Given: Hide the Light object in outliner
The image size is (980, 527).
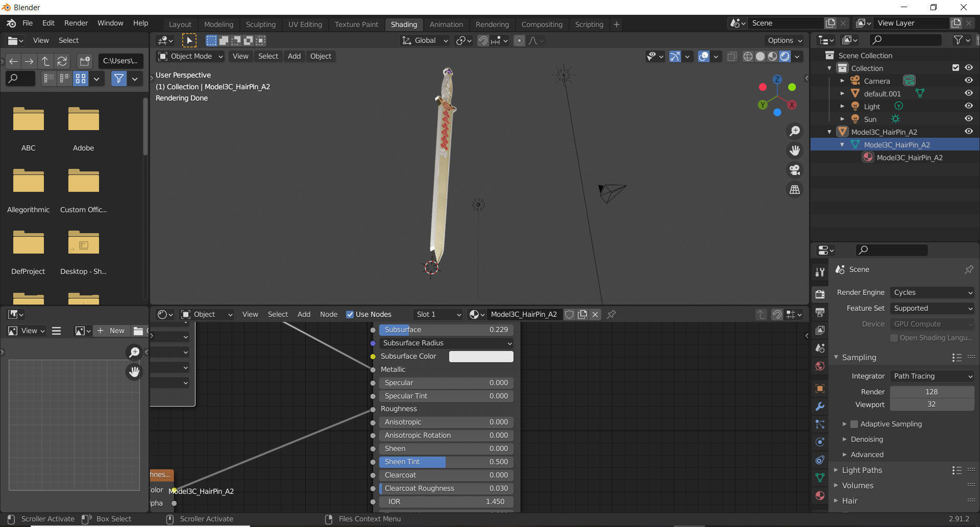Looking at the screenshot, I should coord(968,106).
